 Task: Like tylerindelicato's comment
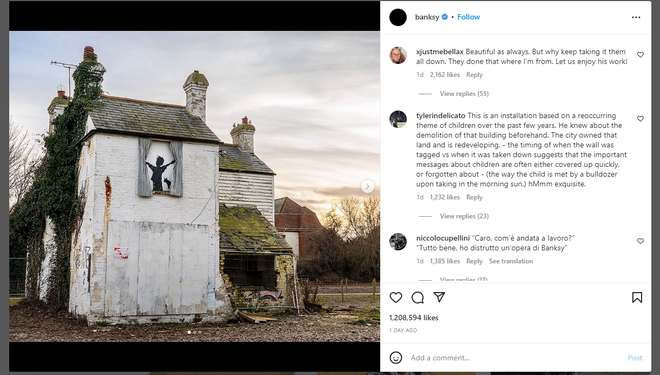tap(640, 119)
